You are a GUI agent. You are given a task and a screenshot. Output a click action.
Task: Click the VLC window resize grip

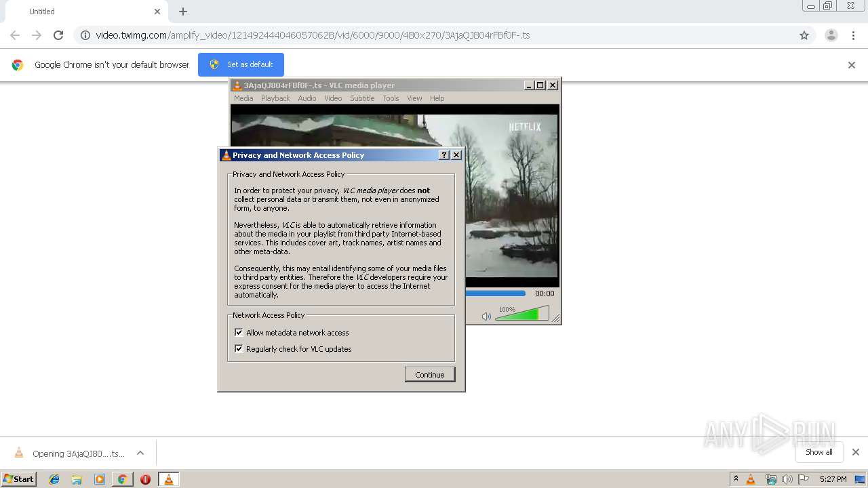click(556, 319)
